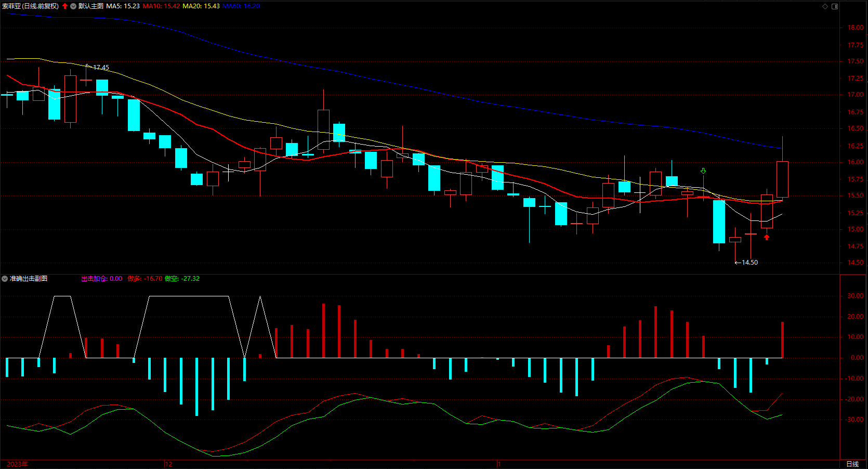The image size is (868, 469).
Task: Click the 17.45 high price annotation
Action: pos(101,68)
